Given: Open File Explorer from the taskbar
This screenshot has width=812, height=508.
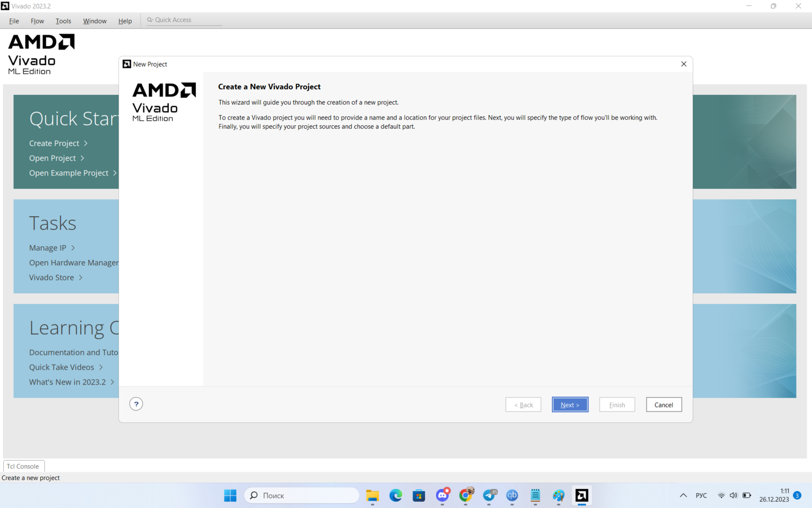Looking at the screenshot, I should coord(372,496).
